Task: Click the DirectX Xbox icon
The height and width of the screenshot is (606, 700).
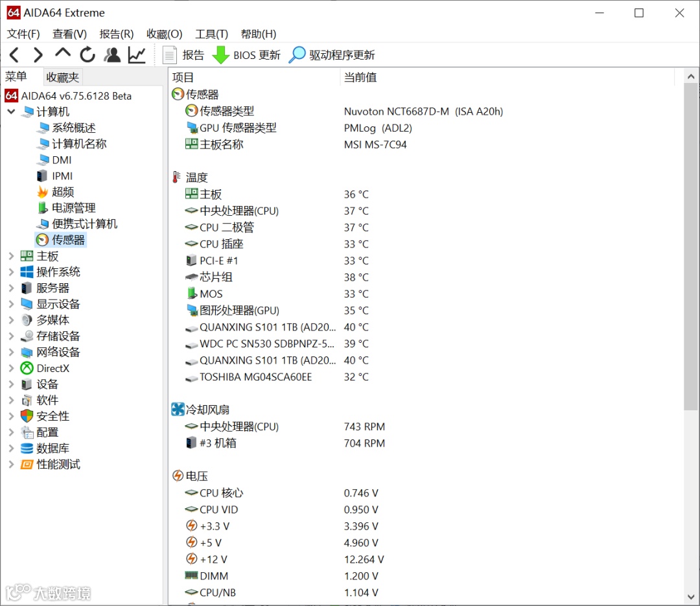Action: pos(27,368)
